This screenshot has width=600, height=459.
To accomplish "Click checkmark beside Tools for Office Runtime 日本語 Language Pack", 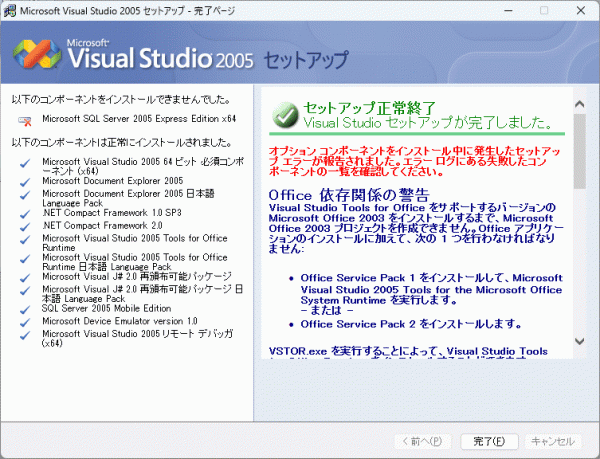I will tap(25, 259).
